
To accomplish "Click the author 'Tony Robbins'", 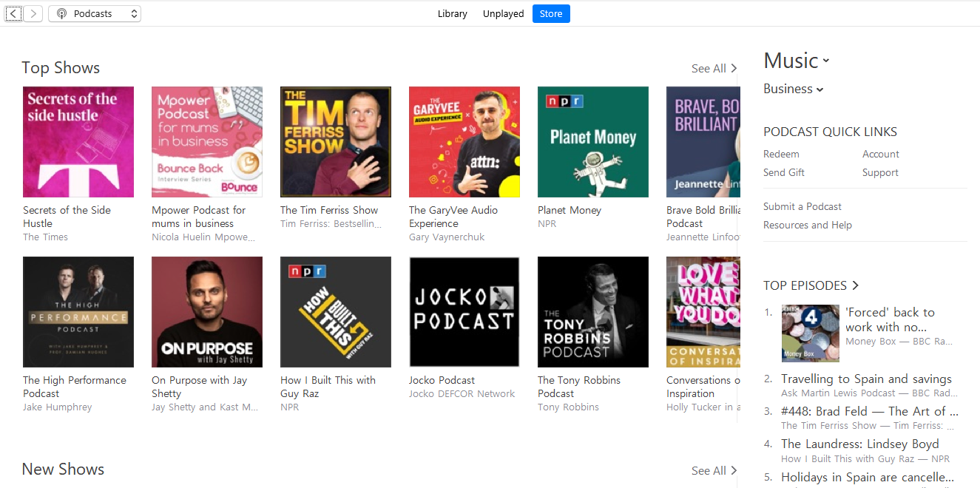I will point(569,407).
